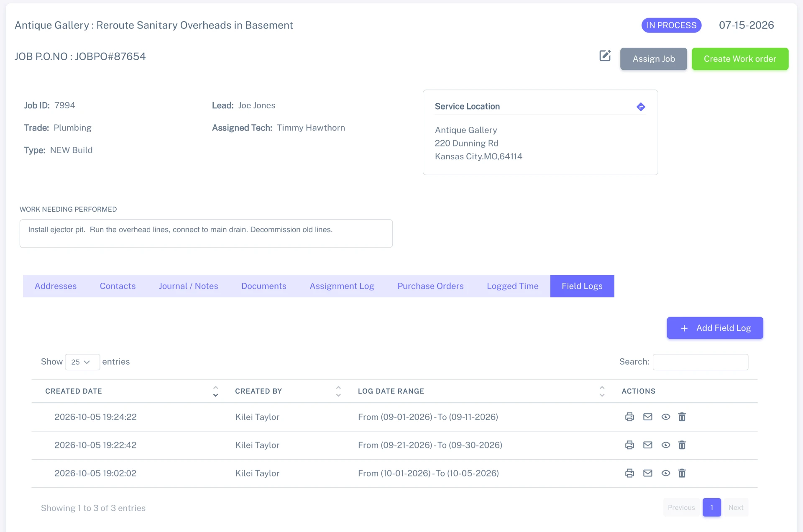Screen dimensions: 803x532
Task: Click the Assign Job button
Action: pyautogui.click(x=653, y=59)
